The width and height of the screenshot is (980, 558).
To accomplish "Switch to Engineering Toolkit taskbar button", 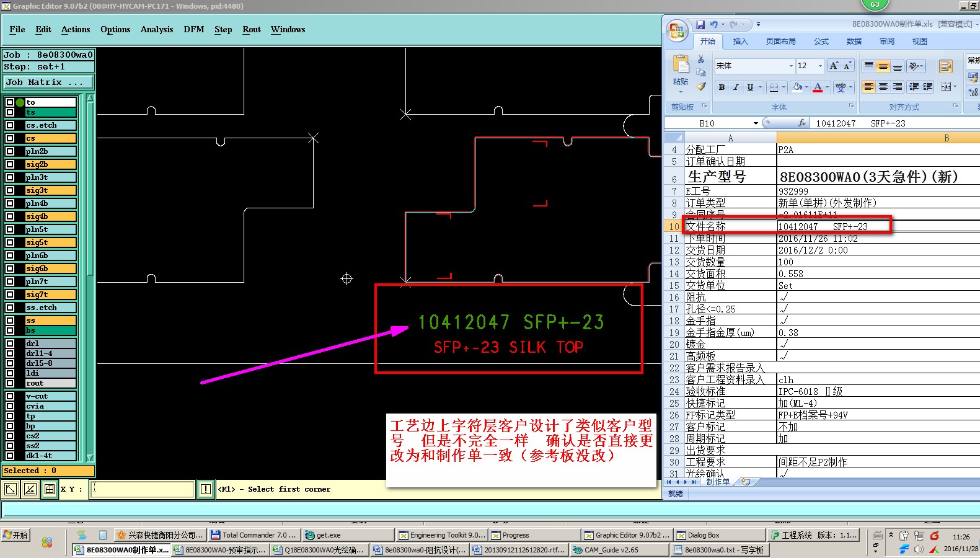I will pos(441,535).
